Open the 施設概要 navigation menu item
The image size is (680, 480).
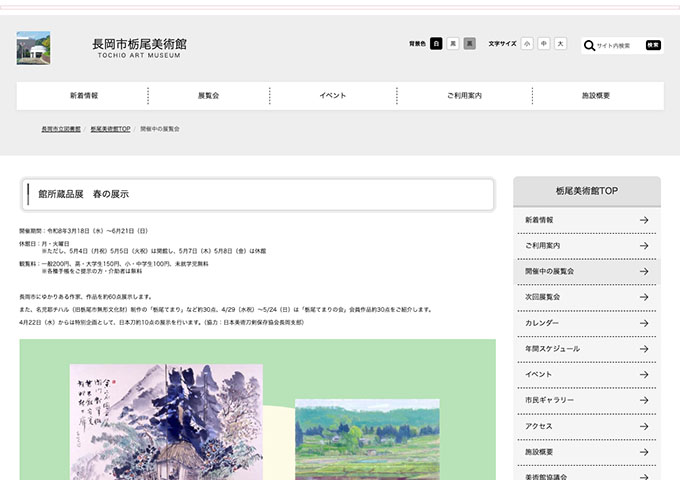[x=596, y=95]
